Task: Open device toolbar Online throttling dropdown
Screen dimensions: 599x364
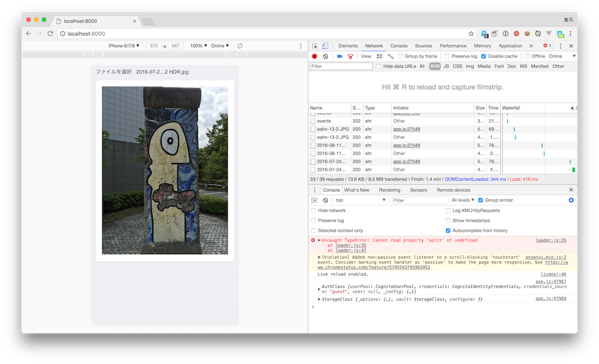Action: tap(220, 46)
